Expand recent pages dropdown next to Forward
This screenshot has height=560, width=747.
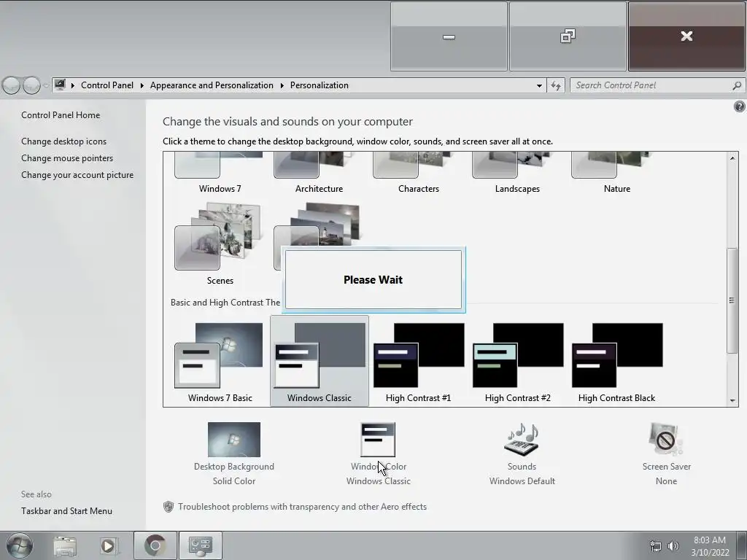46,86
